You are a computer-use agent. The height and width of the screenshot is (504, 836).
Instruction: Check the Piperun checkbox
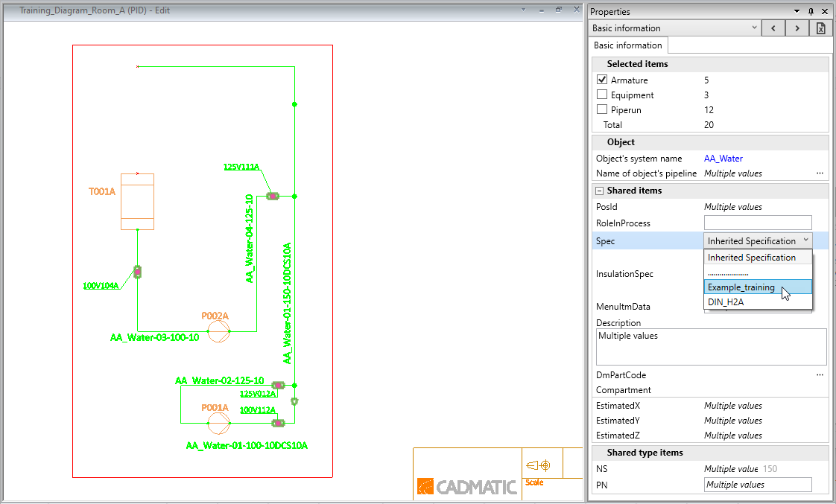(602, 109)
